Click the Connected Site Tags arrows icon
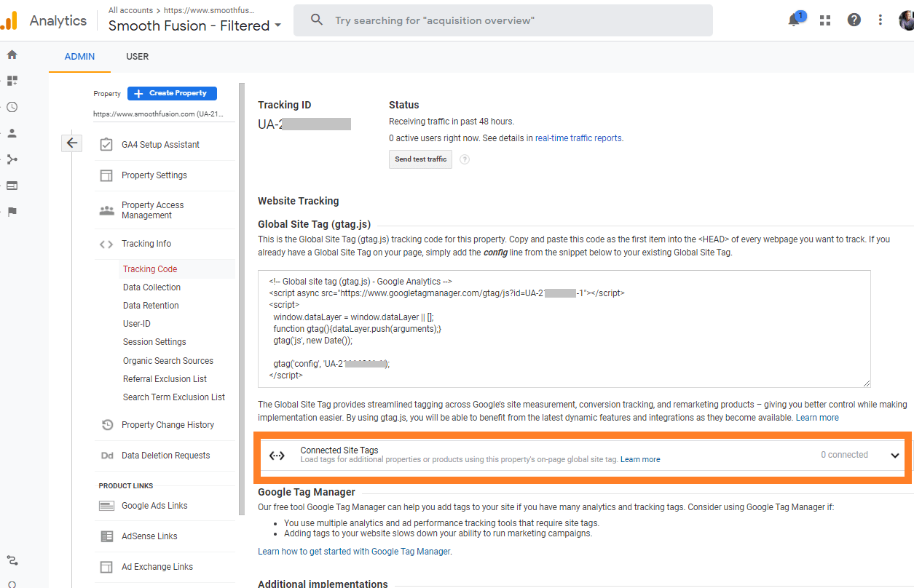This screenshot has height=588, width=914. [x=277, y=456]
